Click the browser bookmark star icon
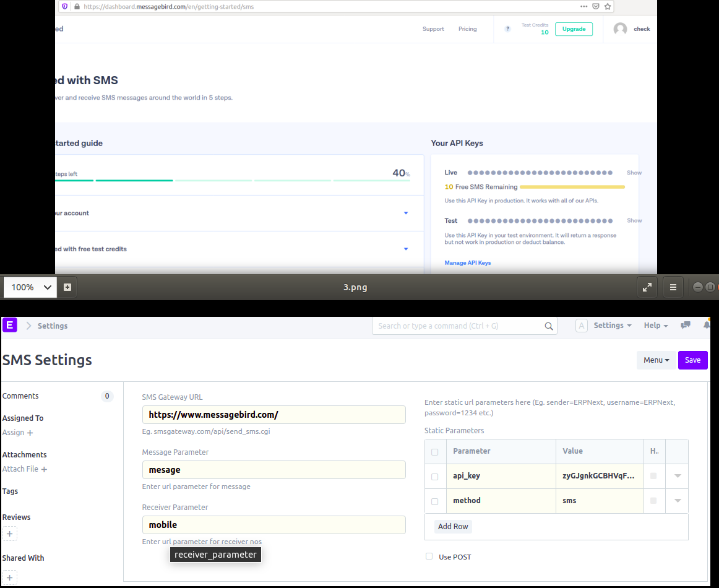Viewport: 719px width, 588px height. click(608, 6)
